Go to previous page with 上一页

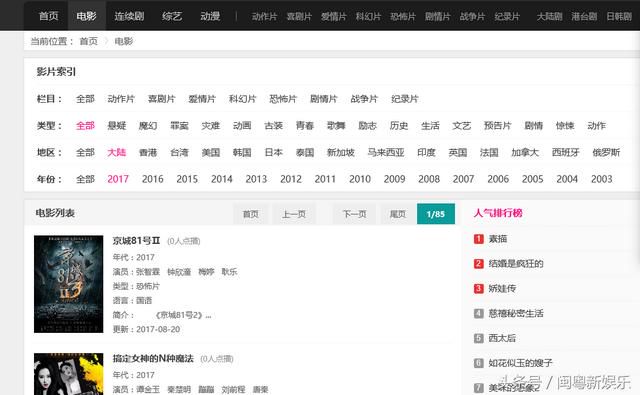click(x=294, y=214)
